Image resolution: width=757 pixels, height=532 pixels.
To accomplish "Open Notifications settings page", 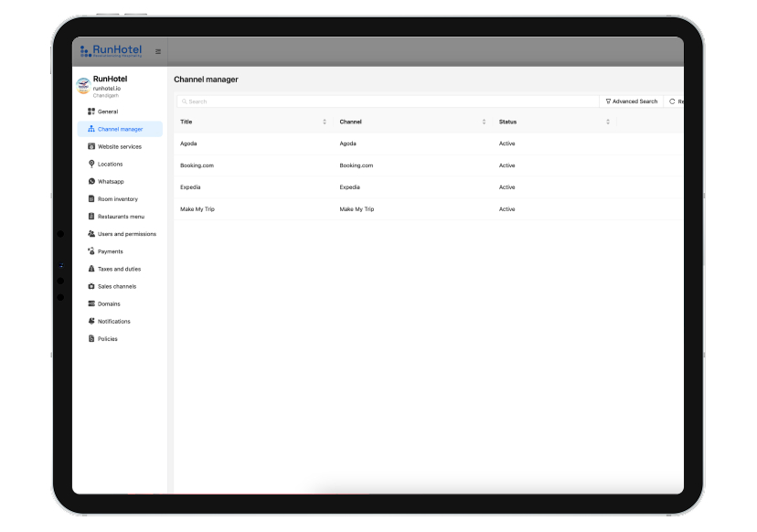I will coord(114,321).
